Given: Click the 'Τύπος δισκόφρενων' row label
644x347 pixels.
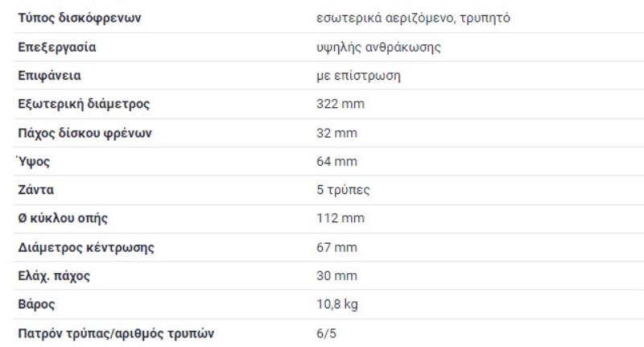Looking at the screenshot, I should click(x=80, y=18).
